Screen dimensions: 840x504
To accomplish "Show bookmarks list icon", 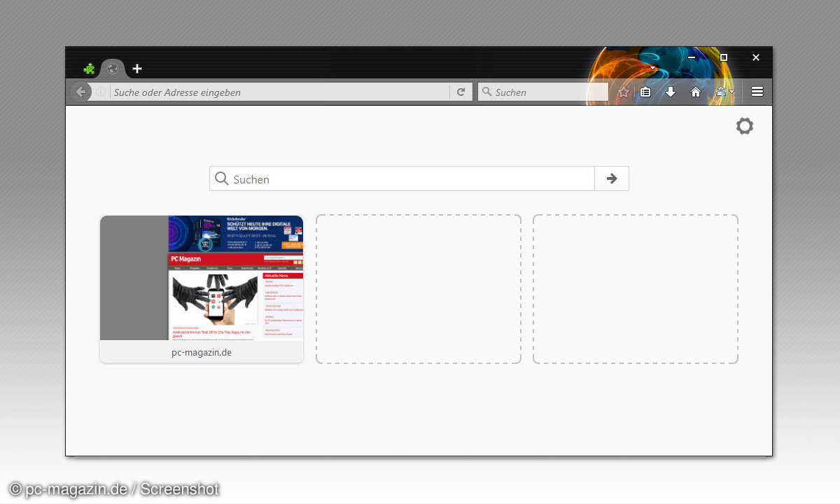I will click(x=645, y=92).
